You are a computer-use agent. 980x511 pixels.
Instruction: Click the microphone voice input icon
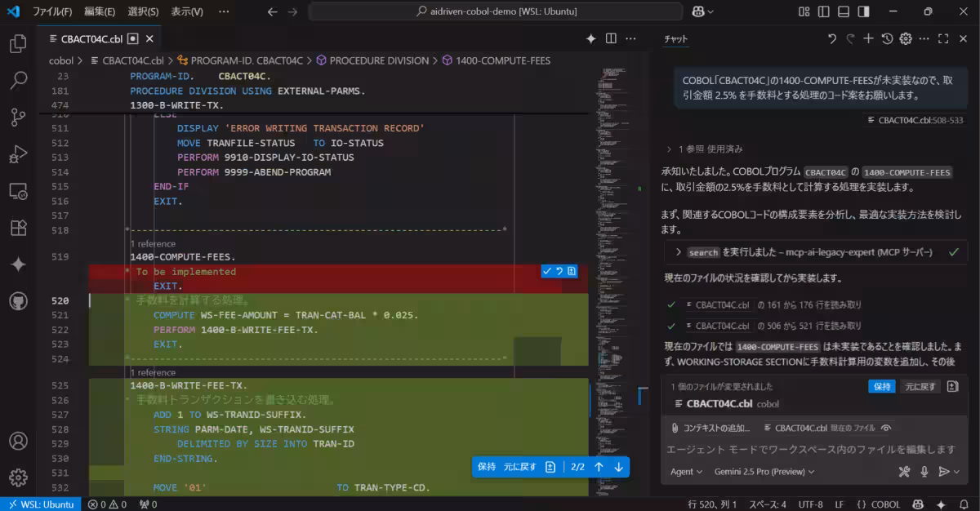pyautogui.click(x=924, y=471)
